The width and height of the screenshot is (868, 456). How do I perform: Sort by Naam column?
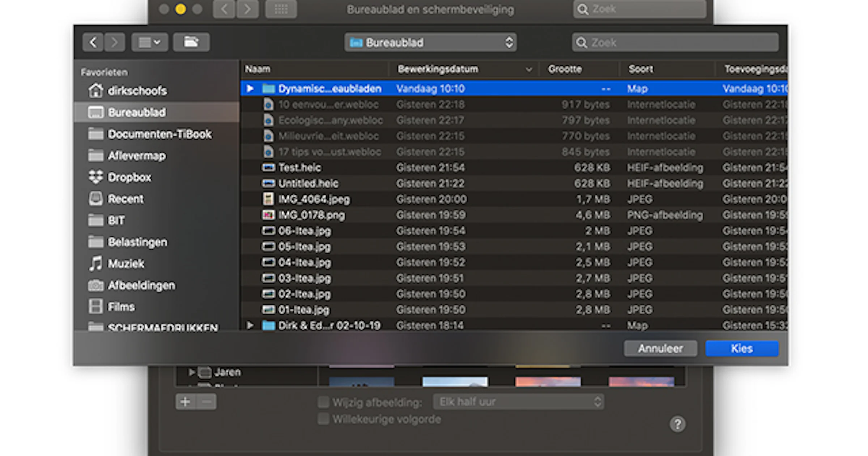314,69
